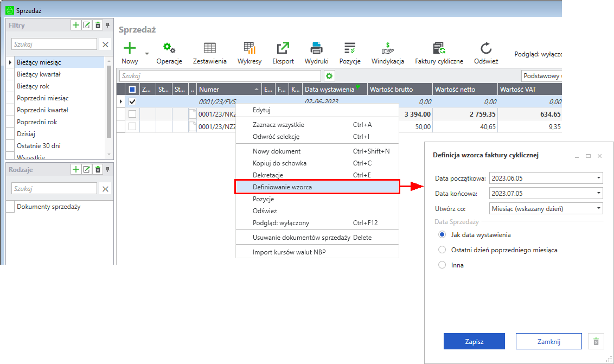Click the Wykresy chart icon
Viewport: 614px width, 364px height.
pos(249,49)
